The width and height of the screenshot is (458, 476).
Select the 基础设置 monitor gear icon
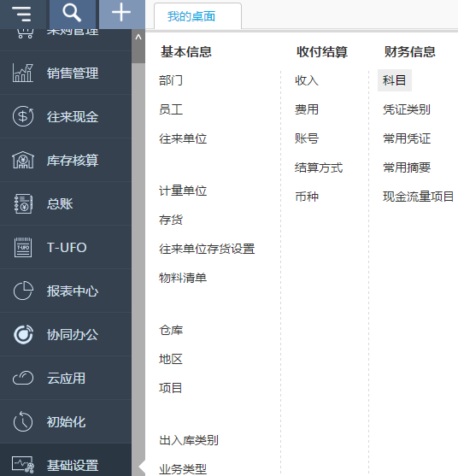23,464
